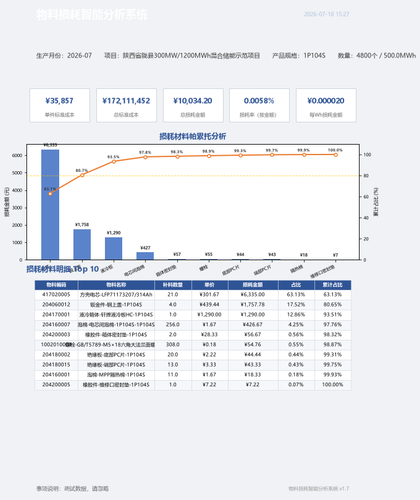Select material code 204200005
The height and width of the screenshot is (500, 420).
click(56, 385)
